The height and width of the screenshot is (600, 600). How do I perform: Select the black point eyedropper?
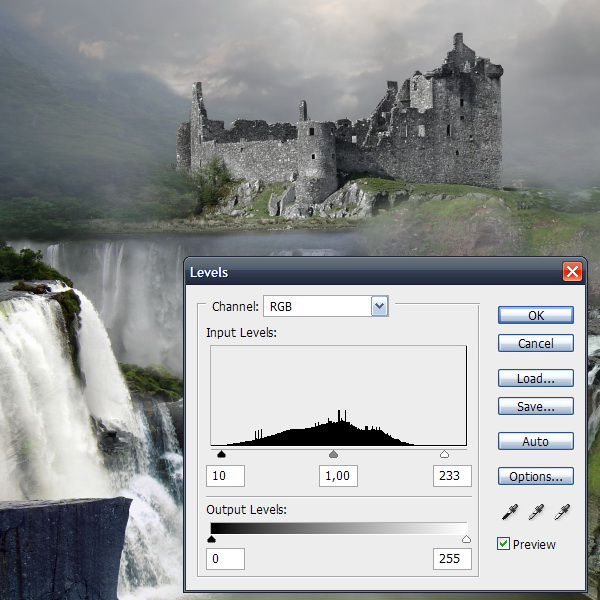[x=510, y=512]
